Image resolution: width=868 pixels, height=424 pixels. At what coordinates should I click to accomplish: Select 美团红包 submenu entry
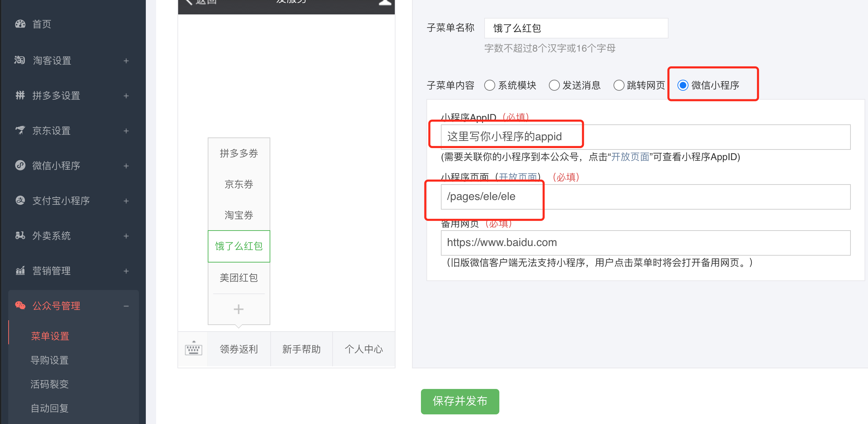click(239, 278)
